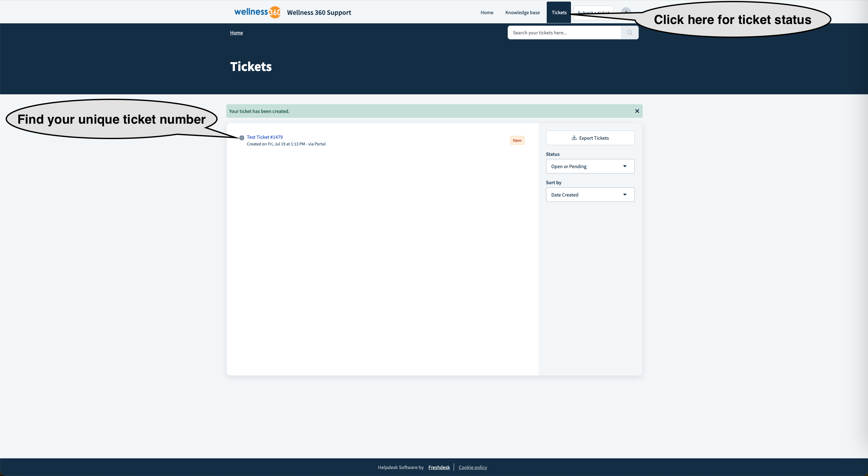Click the Home breadcrumb link
The image size is (868, 476).
pos(236,33)
